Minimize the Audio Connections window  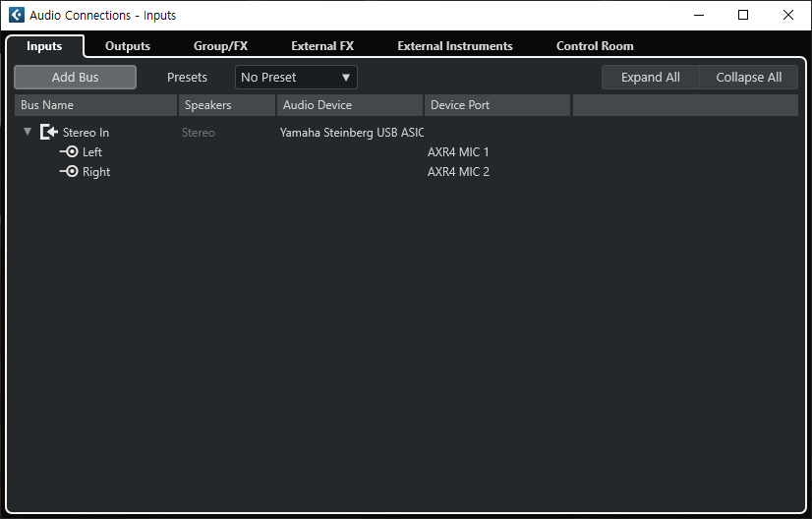coord(699,15)
